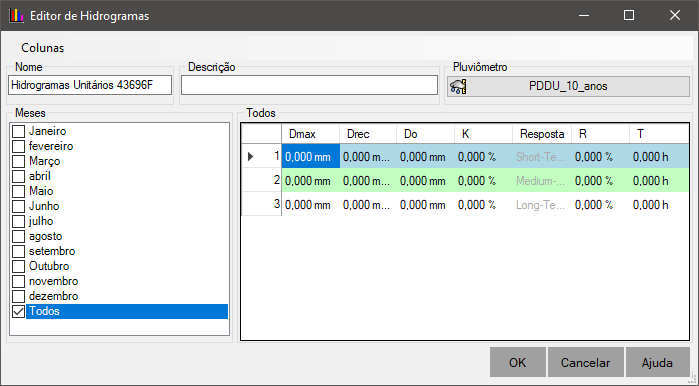Select the row 3 header

262,204
